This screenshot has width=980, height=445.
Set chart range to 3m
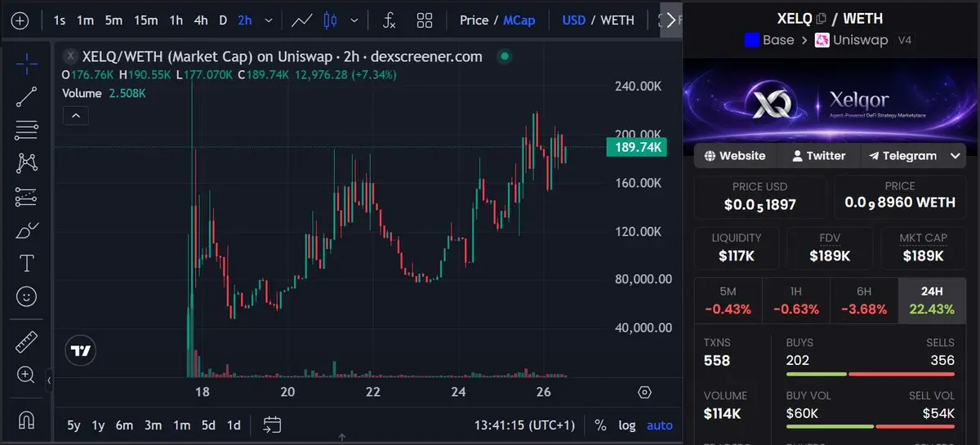tap(153, 425)
